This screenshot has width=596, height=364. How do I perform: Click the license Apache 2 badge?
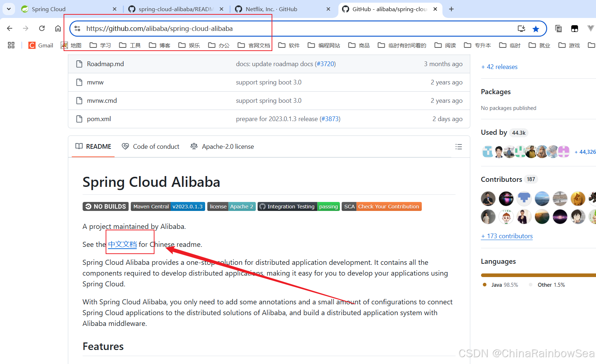[x=231, y=206]
